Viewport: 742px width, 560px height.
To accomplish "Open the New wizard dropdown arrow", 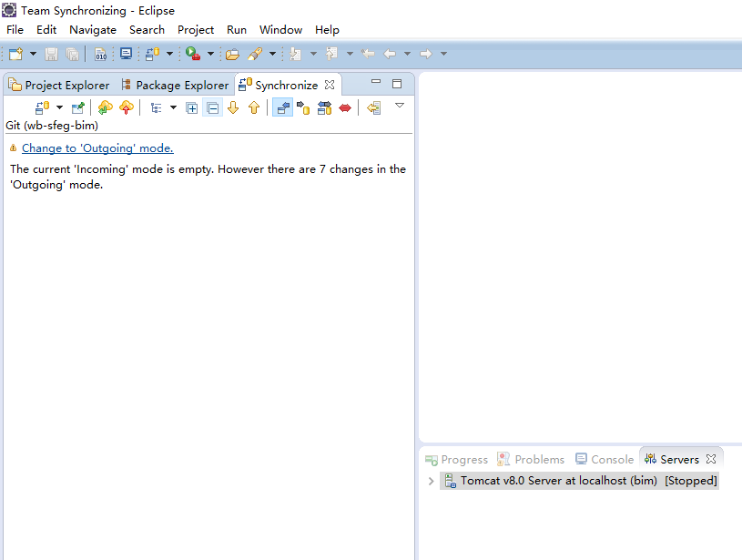I will tap(33, 54).
